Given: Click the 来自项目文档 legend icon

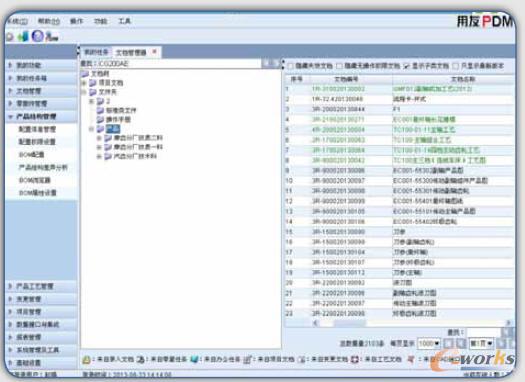Looking at the screenshot, I should click(247, 360).
